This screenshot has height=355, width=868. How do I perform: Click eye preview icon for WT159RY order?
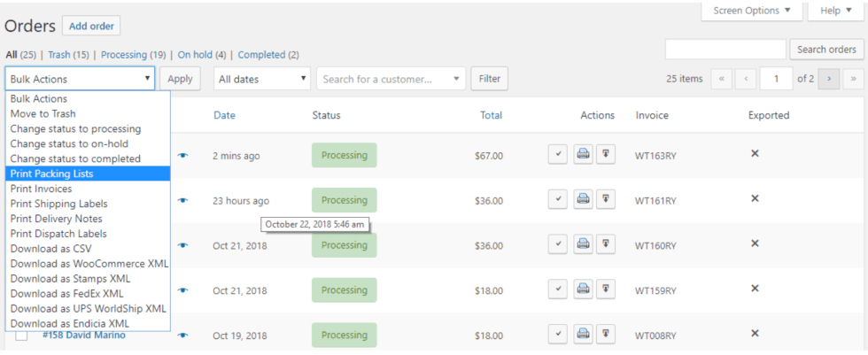click(x=182, y=290)
